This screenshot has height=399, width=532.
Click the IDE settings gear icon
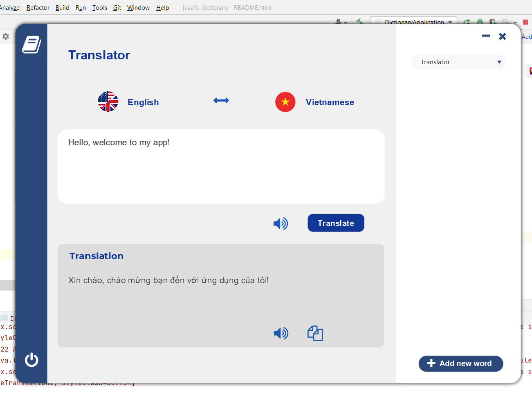coord(6,36)
